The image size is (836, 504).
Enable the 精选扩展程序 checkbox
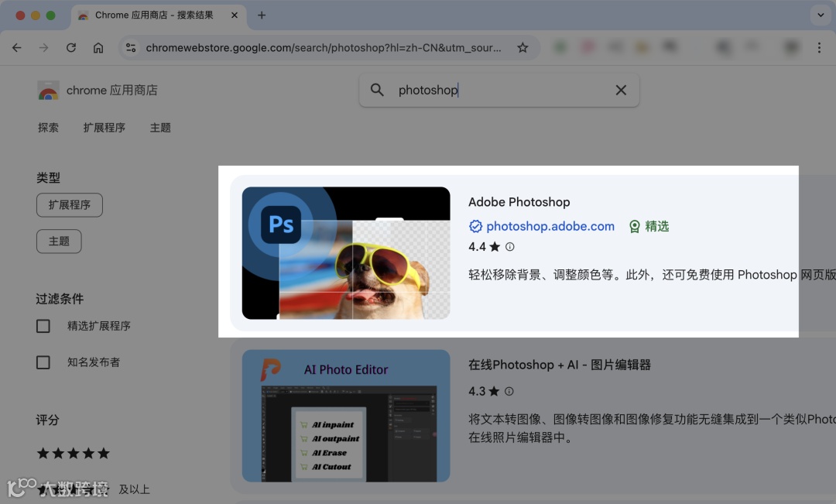point(43,326)
